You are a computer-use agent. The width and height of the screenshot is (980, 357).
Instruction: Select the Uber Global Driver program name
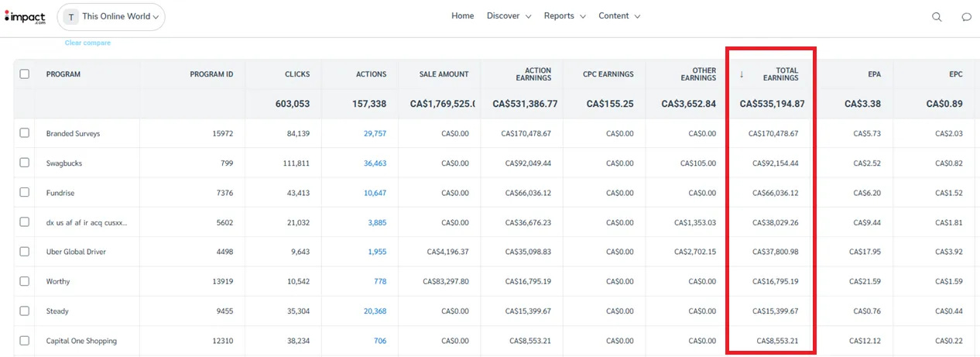click(76, 252)
